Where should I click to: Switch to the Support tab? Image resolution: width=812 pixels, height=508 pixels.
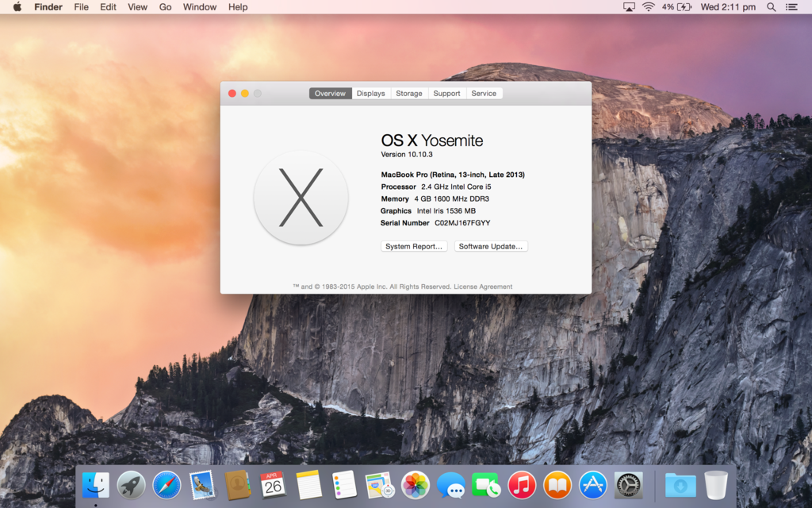[x=446, y=94]
